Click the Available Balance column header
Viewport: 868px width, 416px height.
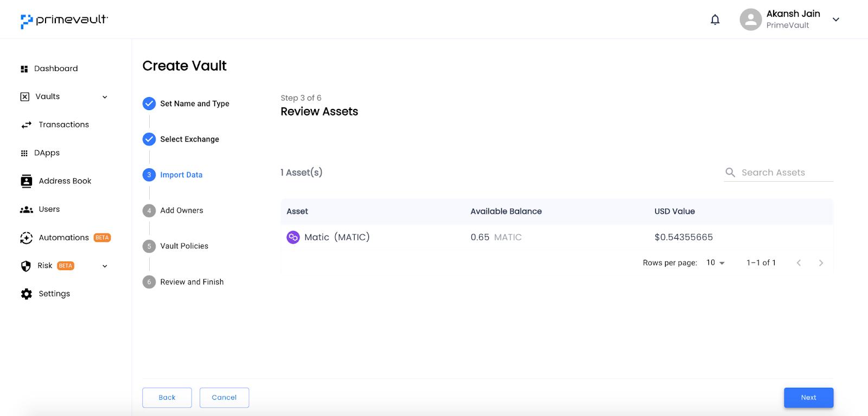click(506, 212)
